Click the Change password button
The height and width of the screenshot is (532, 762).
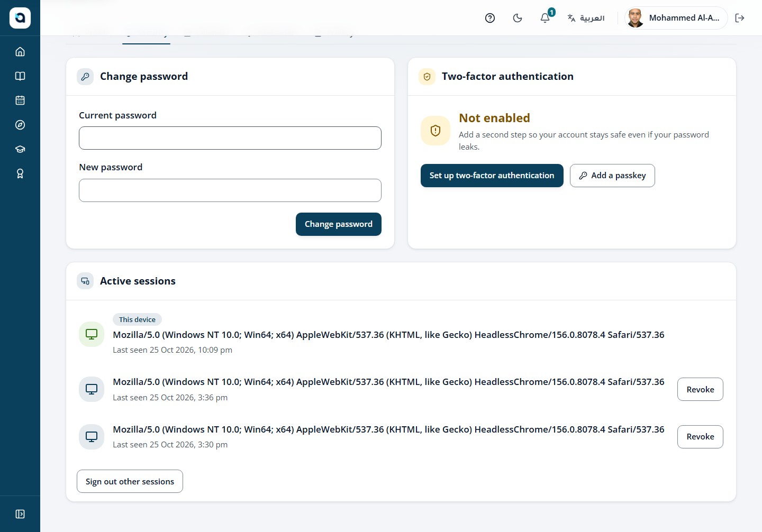pyautogui.click(x=339, y=224)
